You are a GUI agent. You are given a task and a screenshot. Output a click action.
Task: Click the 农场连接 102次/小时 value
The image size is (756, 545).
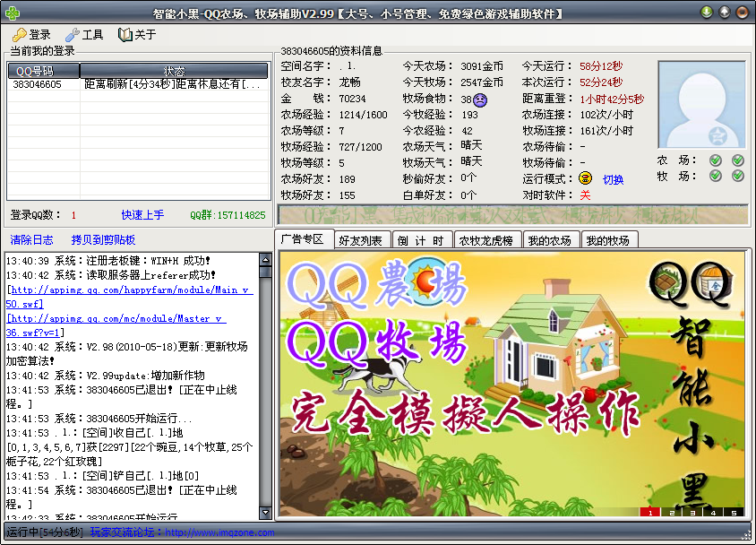pyautogui.click(x=606, y=115)
